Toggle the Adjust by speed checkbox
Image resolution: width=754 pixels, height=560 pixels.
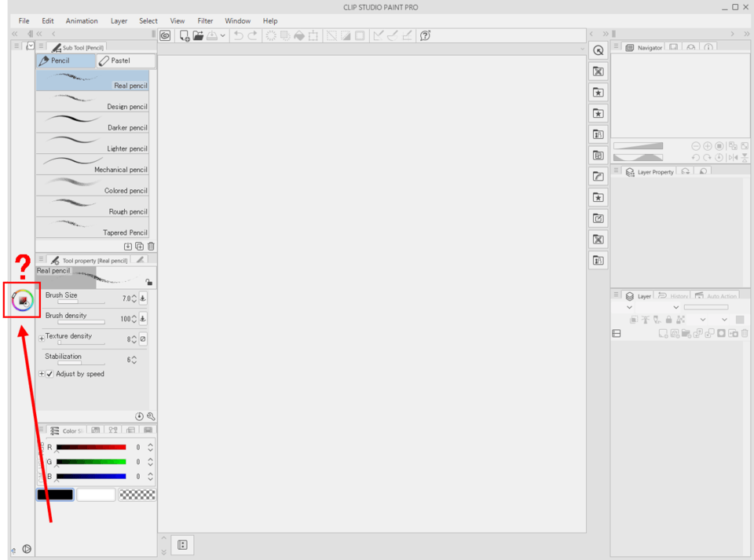tap(50, 374)
